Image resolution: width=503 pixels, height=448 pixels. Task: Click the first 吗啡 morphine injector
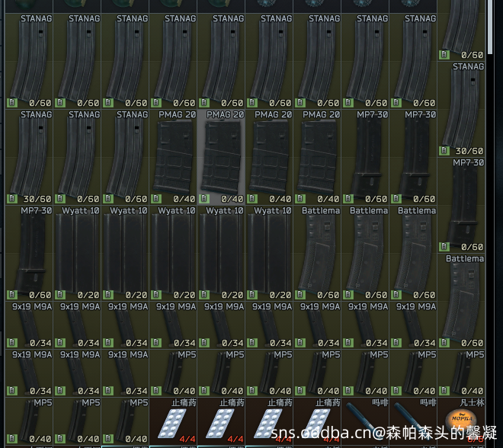(365, 421)
